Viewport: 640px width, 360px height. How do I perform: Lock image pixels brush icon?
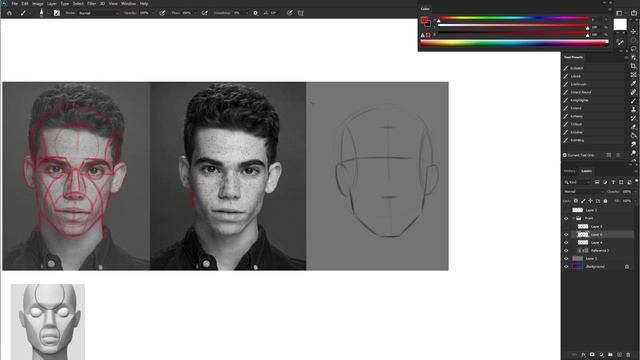583,201
